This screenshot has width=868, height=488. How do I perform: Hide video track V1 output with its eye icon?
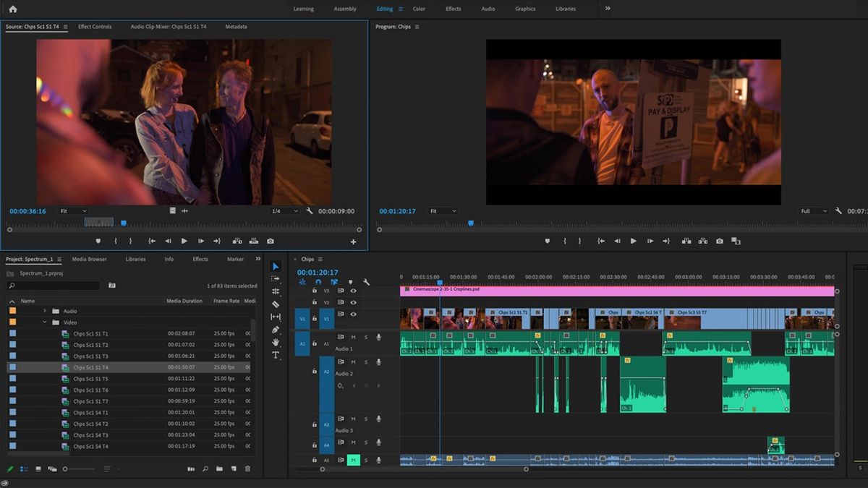click(x=353, y=314)
